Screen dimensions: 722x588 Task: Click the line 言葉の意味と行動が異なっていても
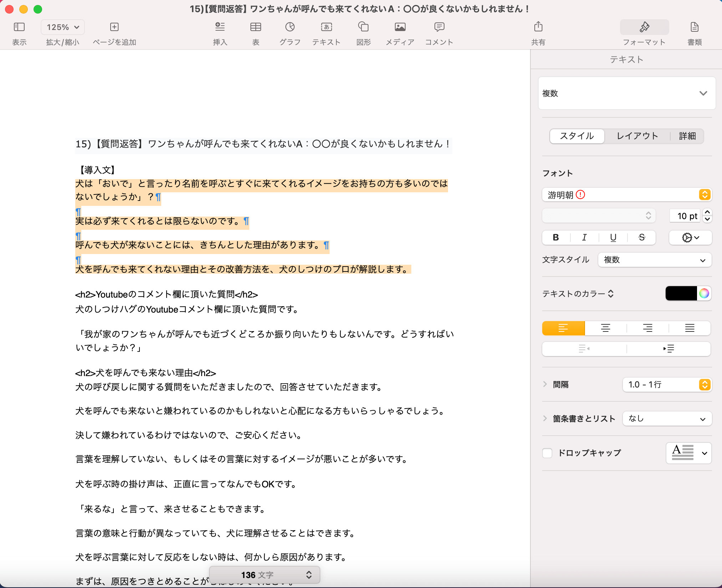point(216,533)
